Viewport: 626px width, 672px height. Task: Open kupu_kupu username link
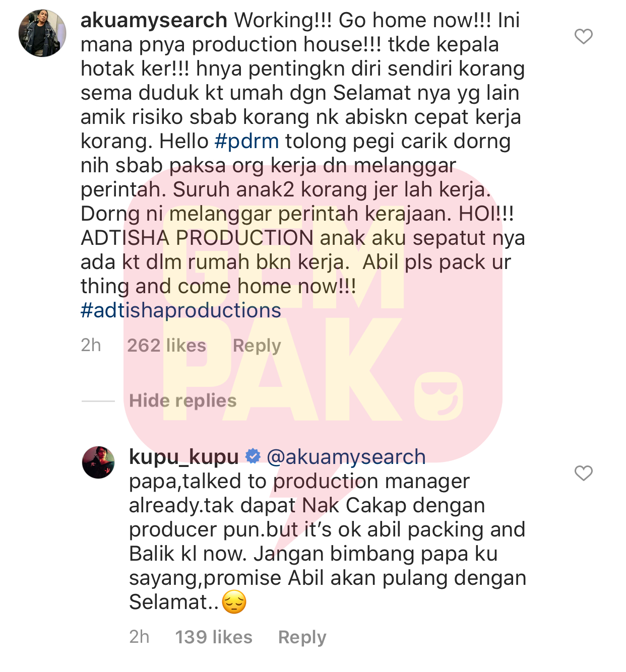[x=184, y=457]
